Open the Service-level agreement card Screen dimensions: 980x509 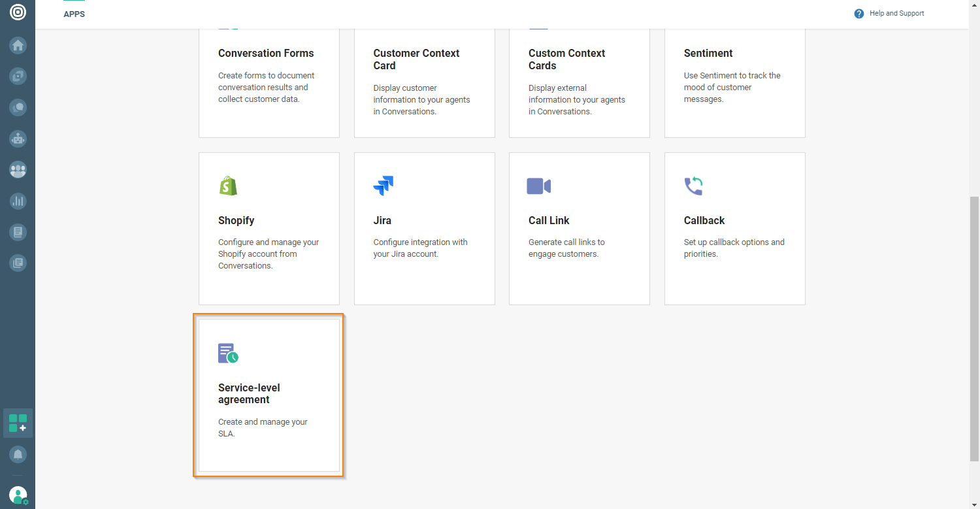[x=269, y=395]
